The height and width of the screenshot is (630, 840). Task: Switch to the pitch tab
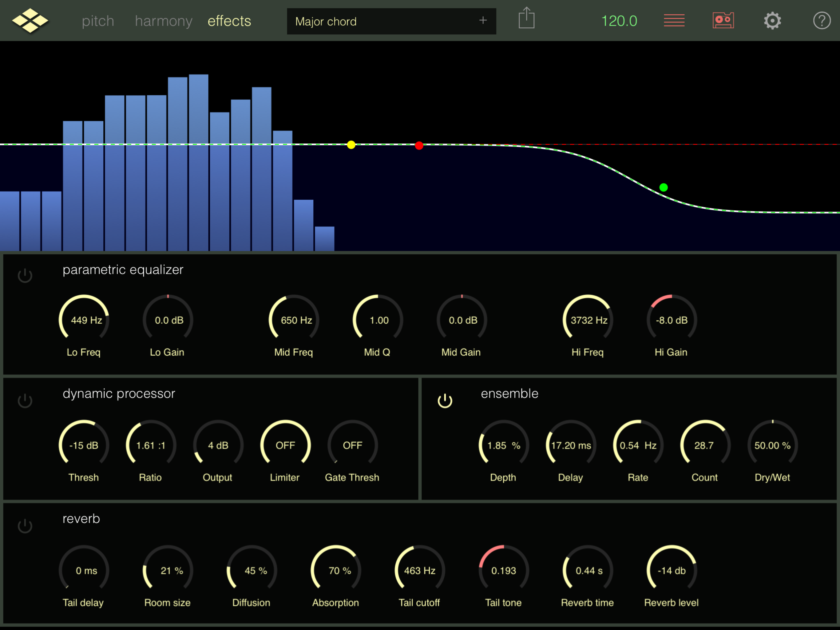pyautogui.click(x=98, y=21)
